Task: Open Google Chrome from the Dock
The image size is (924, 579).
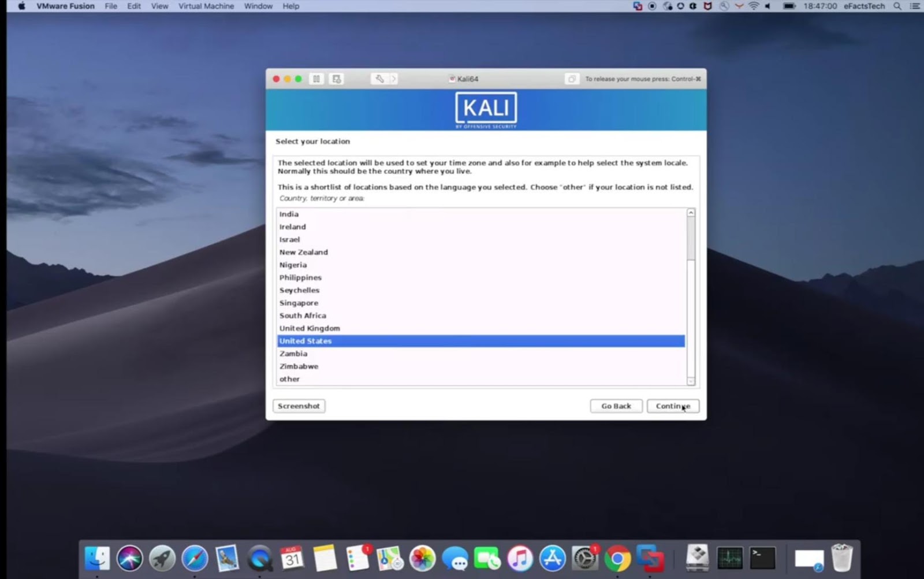Action: click(618, 559)
